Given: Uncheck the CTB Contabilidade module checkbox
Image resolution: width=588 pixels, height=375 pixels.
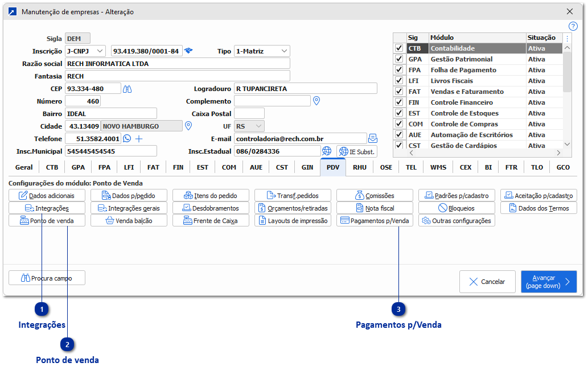Looking at the screenshot, I should [x=399, y=48].
